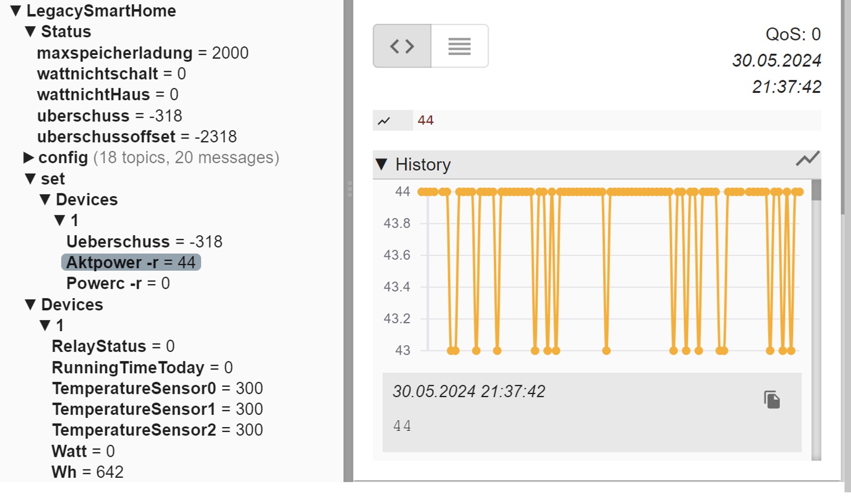Click the 43.2 axis label
This screenshot has width=851, height=504.
[x=397, y=319]
